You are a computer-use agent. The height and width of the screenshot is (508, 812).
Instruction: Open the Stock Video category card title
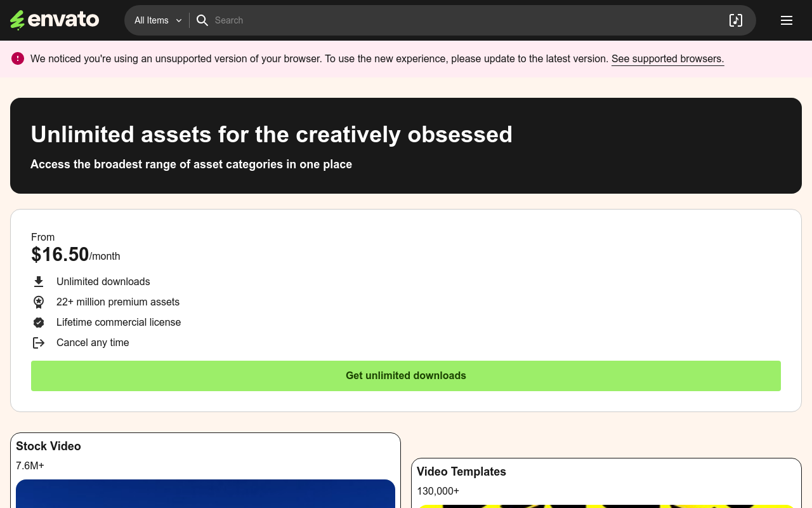click(x=48, y=446)
